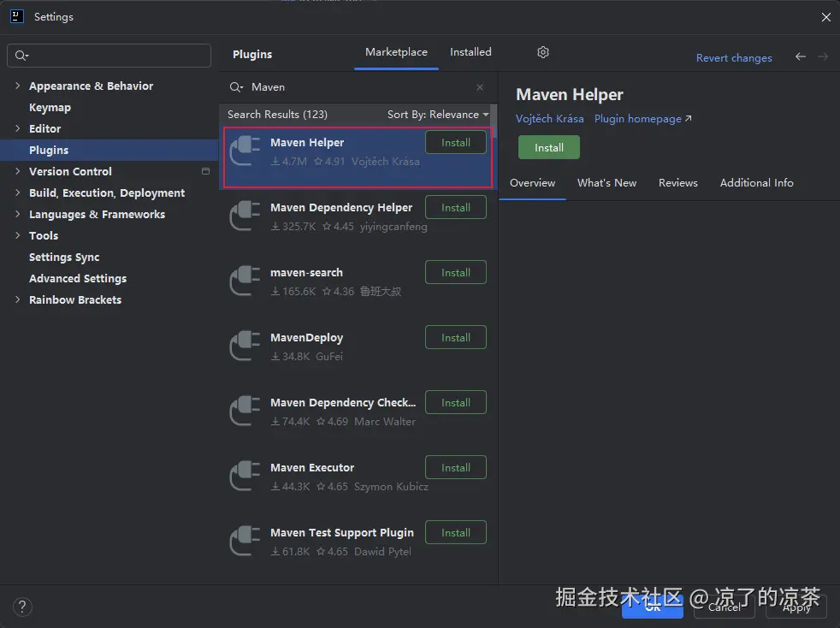Install Maven Dependency Checker plugin
This screenshot has height=628, width=840.
[456, 402]
